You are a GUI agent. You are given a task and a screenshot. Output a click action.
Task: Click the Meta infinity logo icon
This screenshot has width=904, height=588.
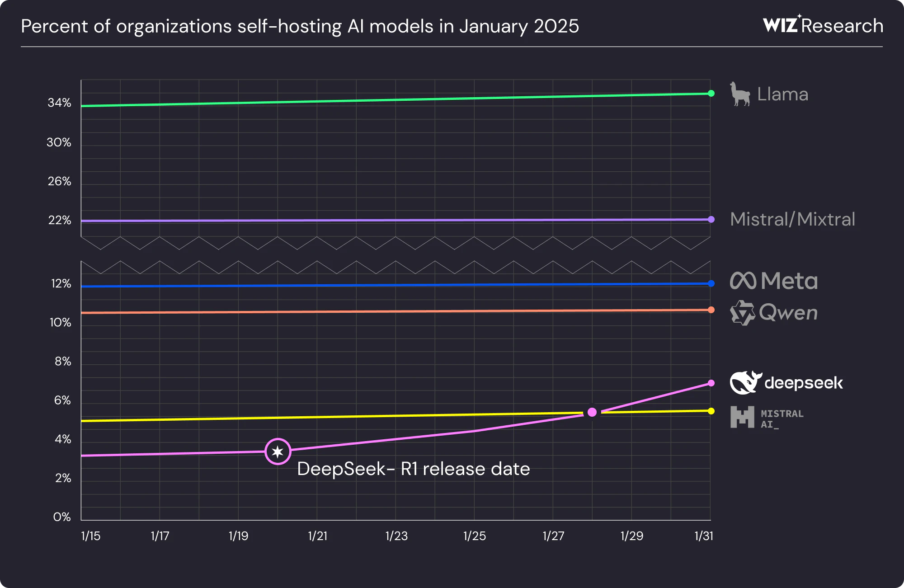click(x=743, y=281)
